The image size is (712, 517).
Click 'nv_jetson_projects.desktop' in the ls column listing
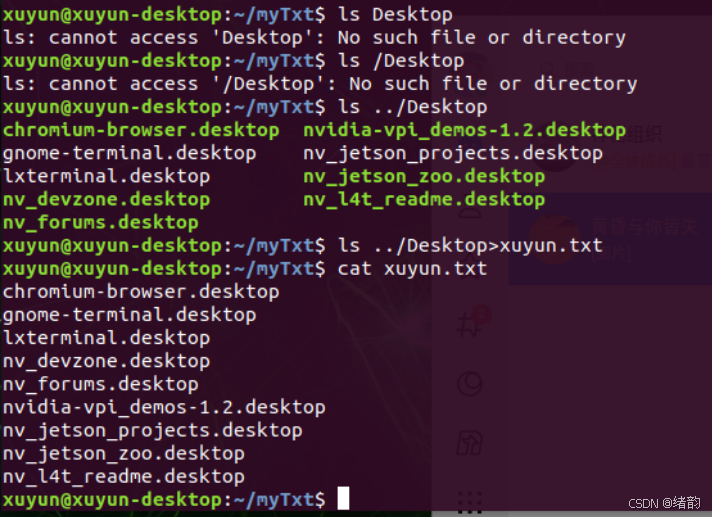point(453,153)
